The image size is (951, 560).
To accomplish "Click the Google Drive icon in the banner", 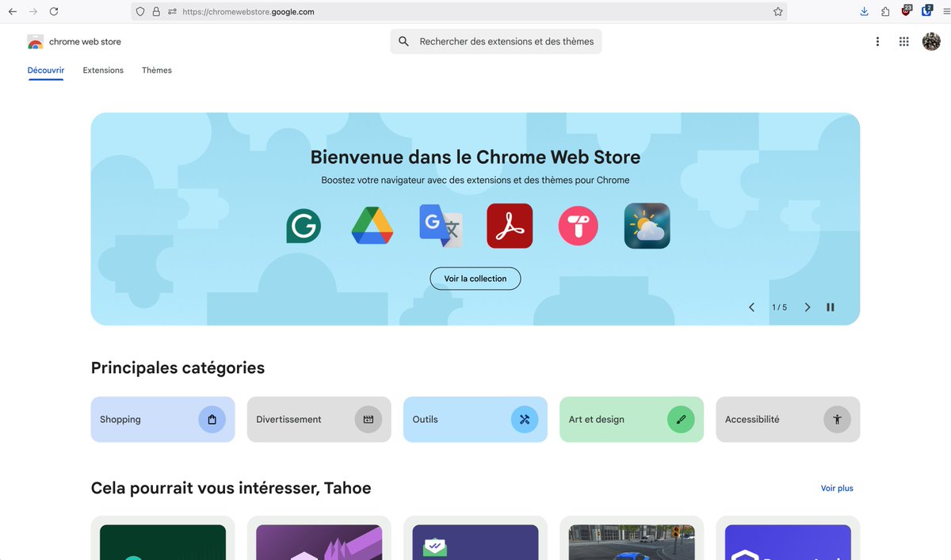I will pos(372,226).
